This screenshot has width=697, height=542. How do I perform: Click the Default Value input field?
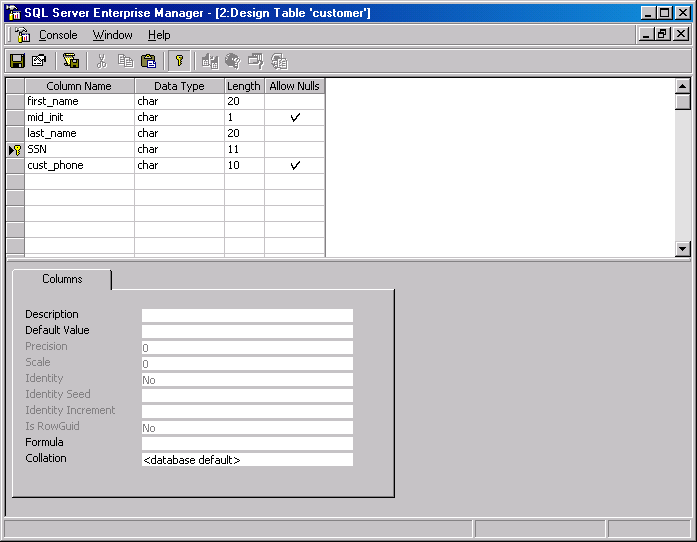247,331
